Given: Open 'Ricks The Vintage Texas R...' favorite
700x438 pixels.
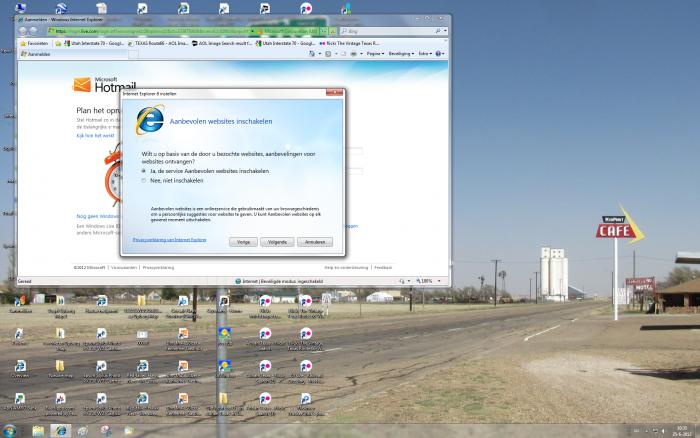Looking at the screenshot, I should click(x=350, y=43).
